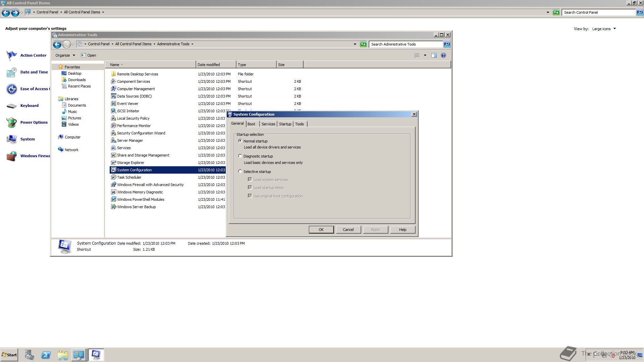Open Ease of Access icon
Viewport: 644px width, 362px height.
pos(12,89)
